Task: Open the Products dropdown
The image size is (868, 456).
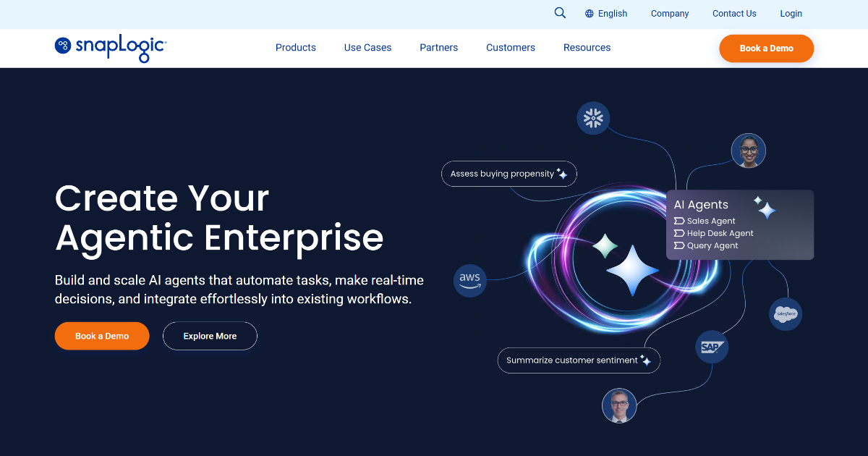Action: (x=295, y=48)
